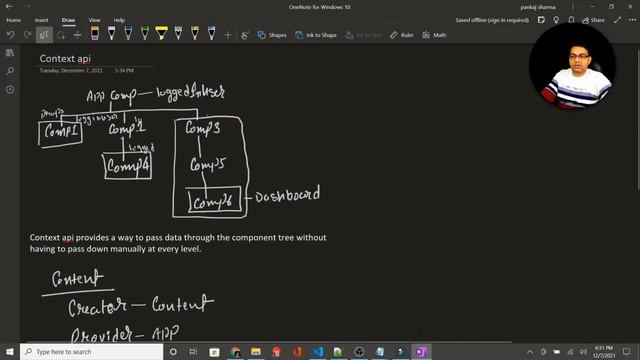Toggle draw with touch mode
Viewport: 640px width, 360px height.
point(245,35)
